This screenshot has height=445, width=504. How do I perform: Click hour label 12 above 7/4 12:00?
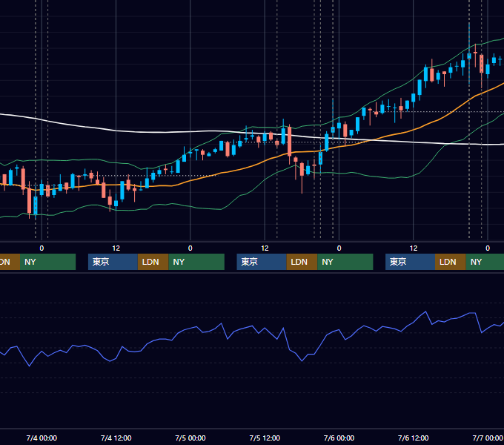(116, 248)
